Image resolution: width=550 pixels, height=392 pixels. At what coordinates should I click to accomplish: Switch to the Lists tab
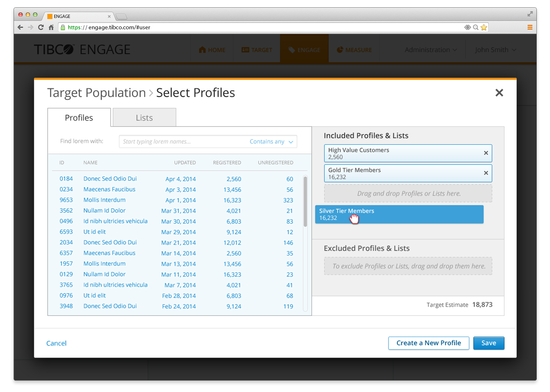point(144,118)
